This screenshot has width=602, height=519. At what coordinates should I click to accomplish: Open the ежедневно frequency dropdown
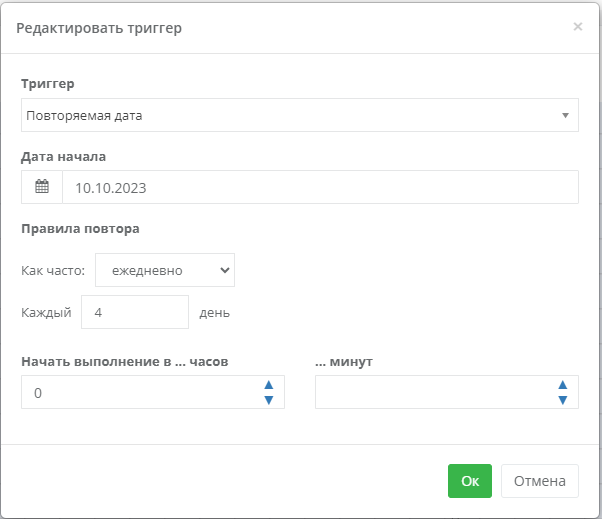coord(165,270)
